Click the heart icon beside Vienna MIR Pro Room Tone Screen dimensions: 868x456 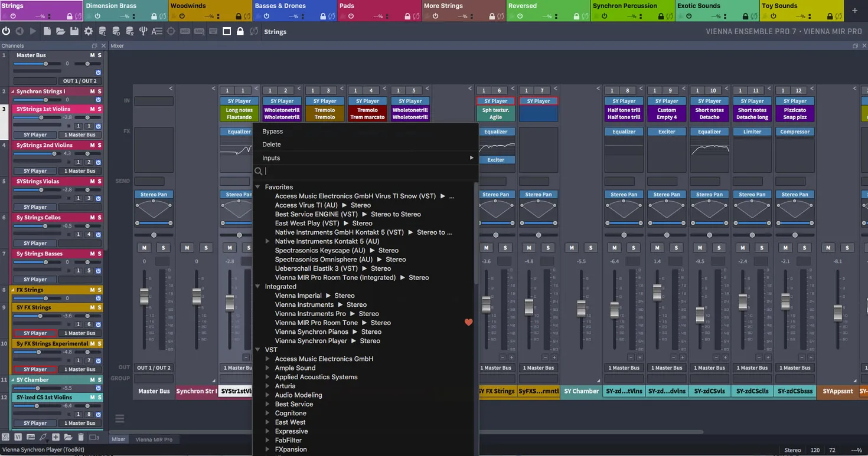click(x=469, y=323)
